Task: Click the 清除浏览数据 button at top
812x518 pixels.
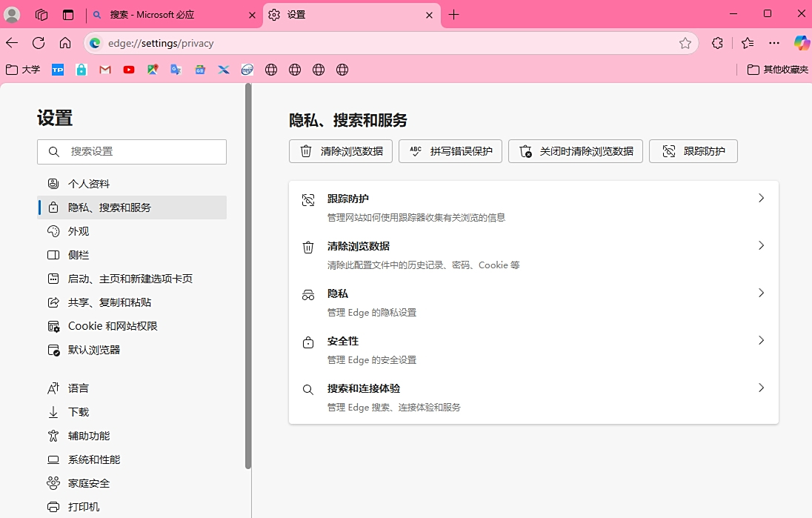Action: pos(341,151)
